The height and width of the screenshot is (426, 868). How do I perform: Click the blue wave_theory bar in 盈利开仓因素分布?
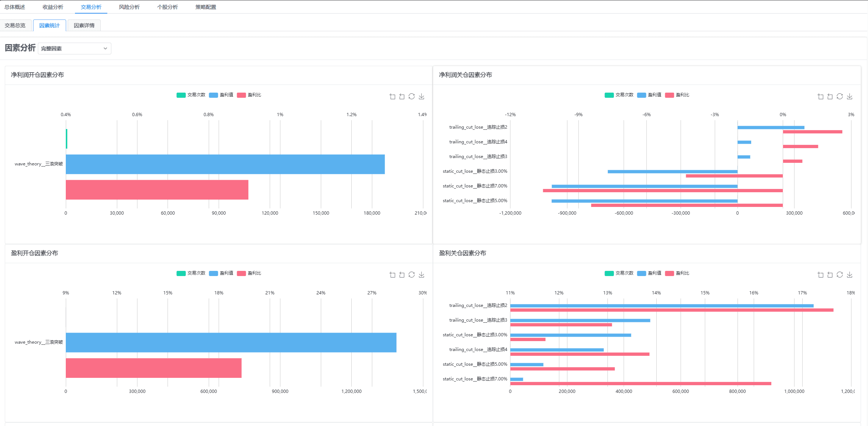[x=231, y=342]
